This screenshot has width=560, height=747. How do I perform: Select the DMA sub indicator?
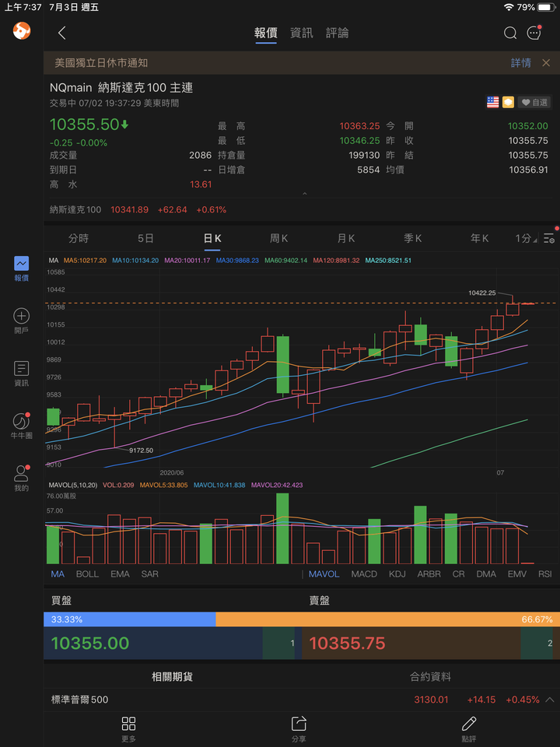coord(486,574)
